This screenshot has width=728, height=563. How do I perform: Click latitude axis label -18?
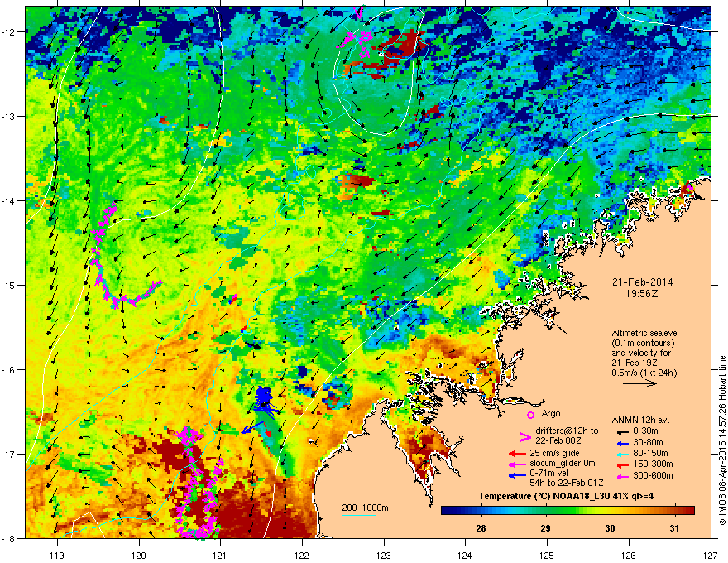pyautogui.click(x=9, y=538)
